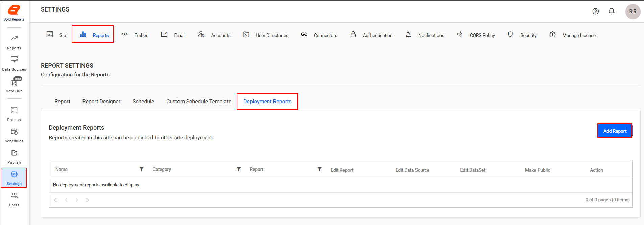
Task: Open the Publish section in sidebar
Action: (x=14, y=157)
